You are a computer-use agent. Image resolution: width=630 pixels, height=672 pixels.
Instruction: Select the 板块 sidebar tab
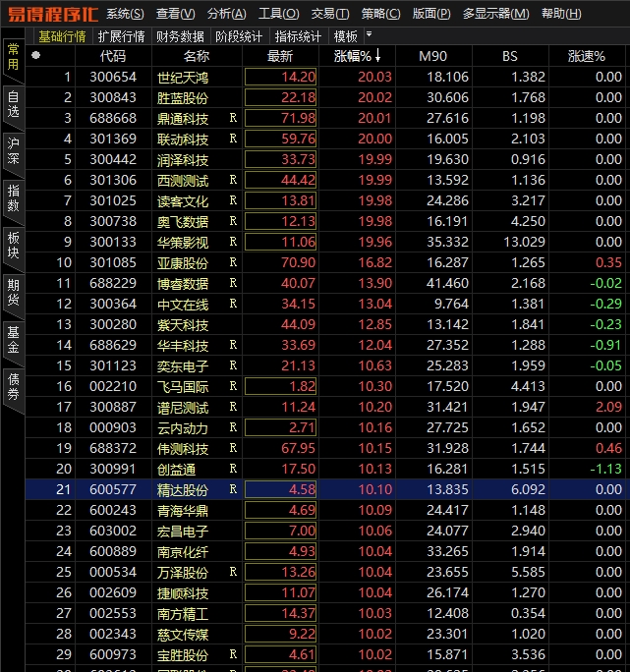point(14,246)
